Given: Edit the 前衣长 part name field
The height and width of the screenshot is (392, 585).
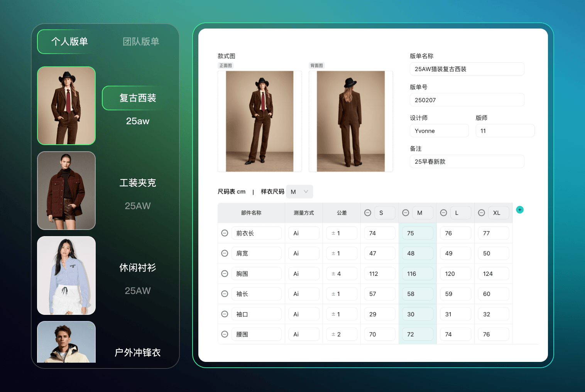Looking at the screenshot, I should coord(257,233).
